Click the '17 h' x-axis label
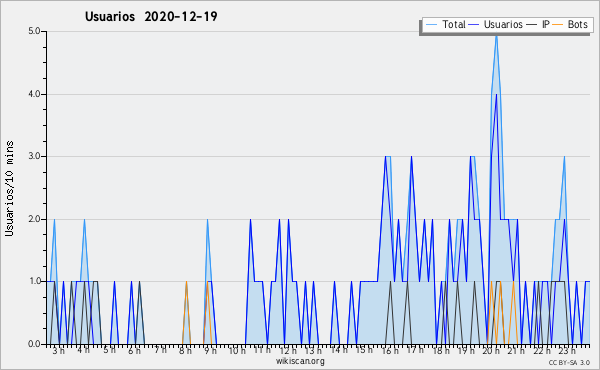 pyautogui.click(x=415, y=350)
